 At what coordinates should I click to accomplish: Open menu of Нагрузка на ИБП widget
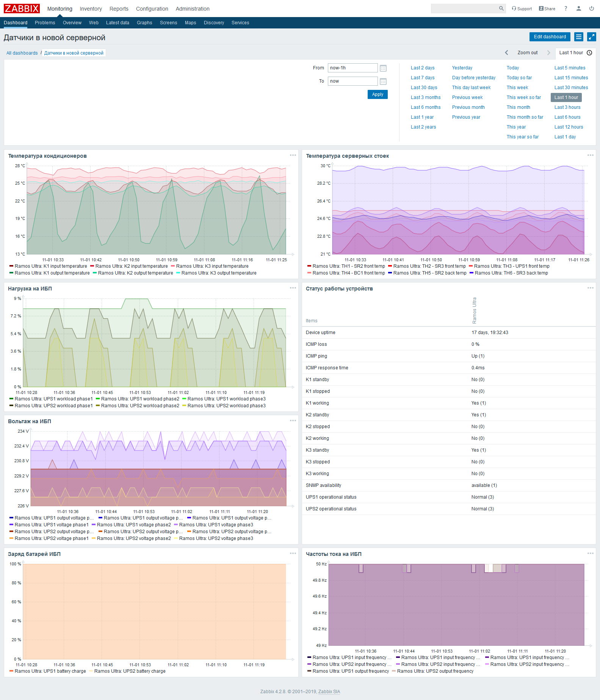coord(293,288)
